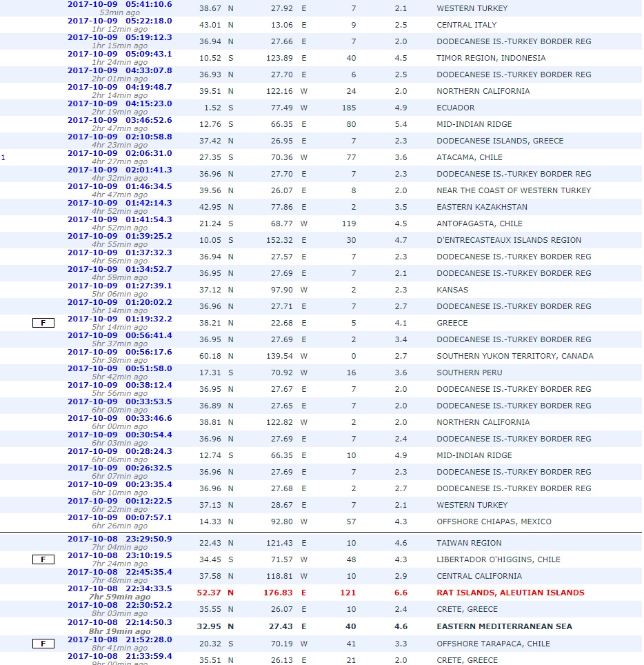Viewport: 644px width, 665px height.
Task: Open the 2017-10-08 22:45:35.4 Central California event
Action: coord(120,572)
